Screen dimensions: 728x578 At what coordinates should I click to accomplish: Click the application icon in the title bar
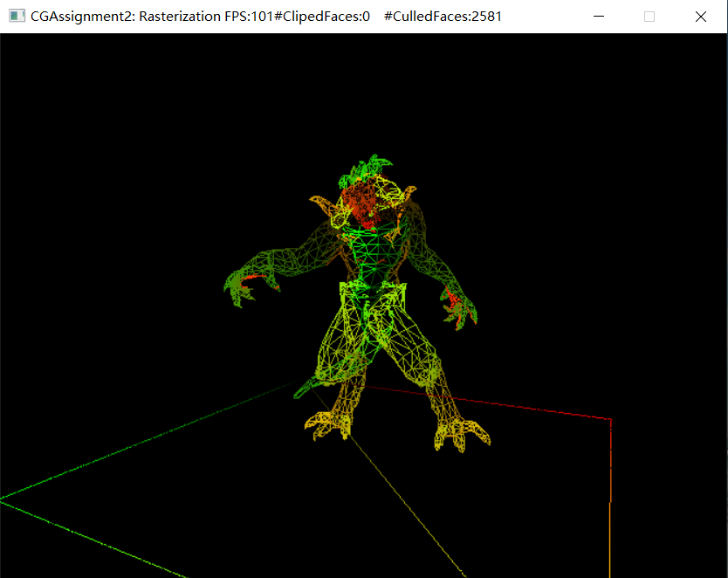[x=17, y=17]
